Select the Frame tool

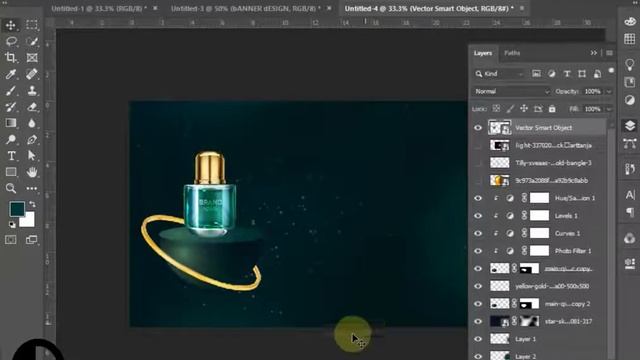point(32,58)
